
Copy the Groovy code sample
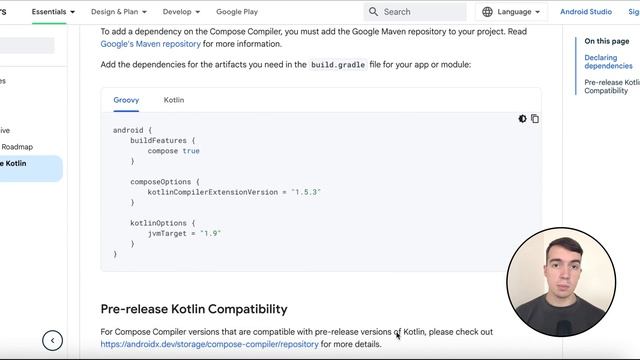tap(535, 119)
